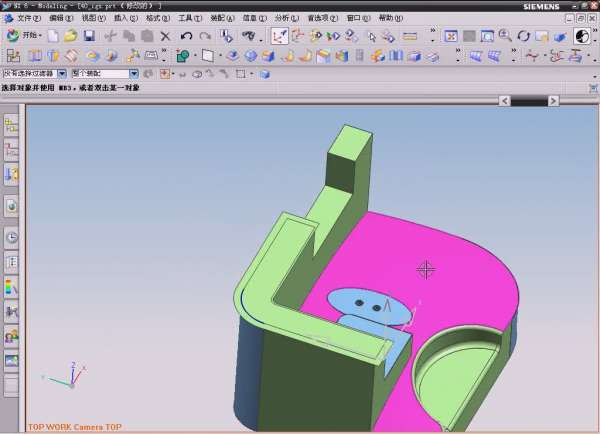This screenshot has width=600, height=434.
Task: Select the Zoom magnifier tool
Action: 505,36
